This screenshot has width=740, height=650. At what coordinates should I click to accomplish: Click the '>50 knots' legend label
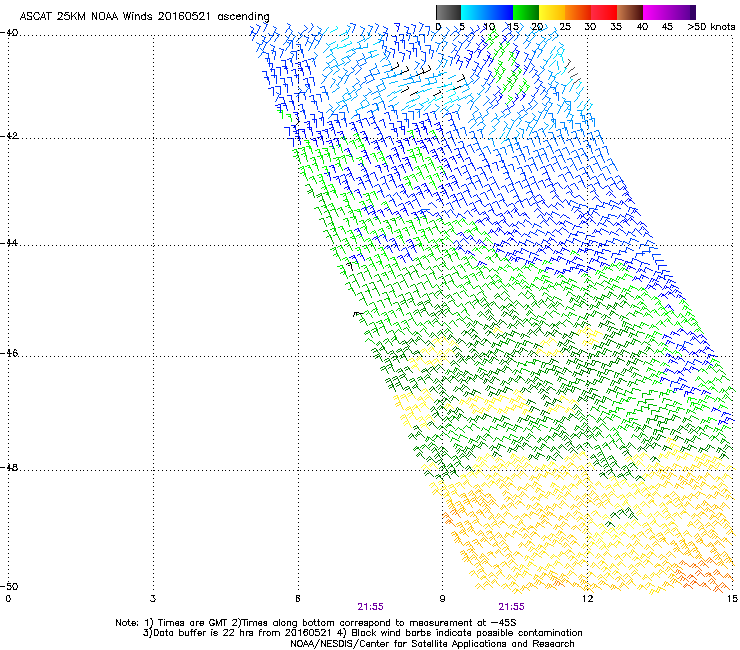[711, 27]
